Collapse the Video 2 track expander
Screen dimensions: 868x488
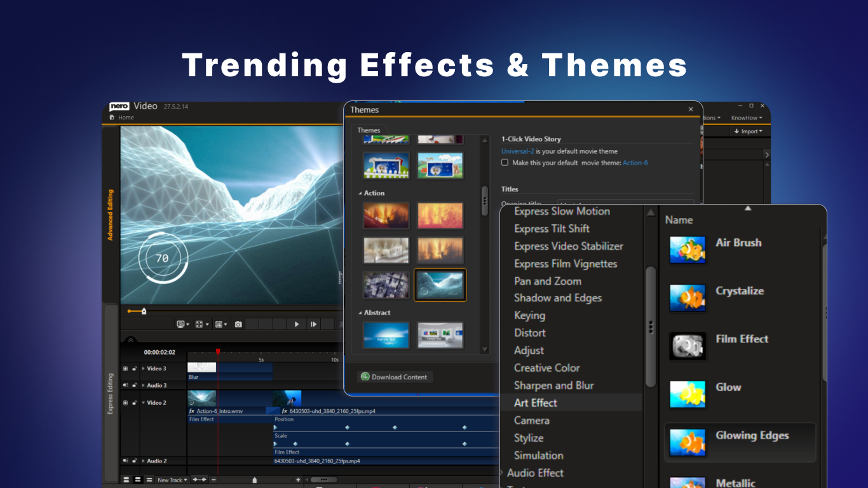[x=144, y=403]
